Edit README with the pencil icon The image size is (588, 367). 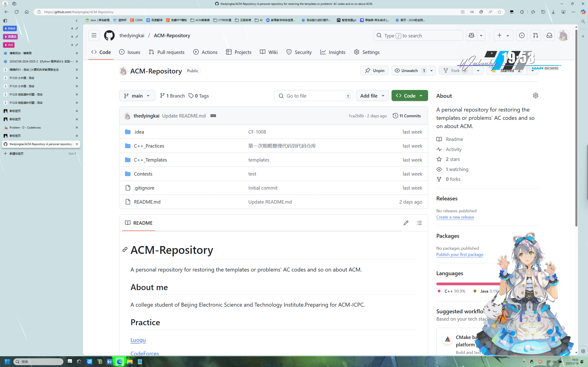pos(406,223)
